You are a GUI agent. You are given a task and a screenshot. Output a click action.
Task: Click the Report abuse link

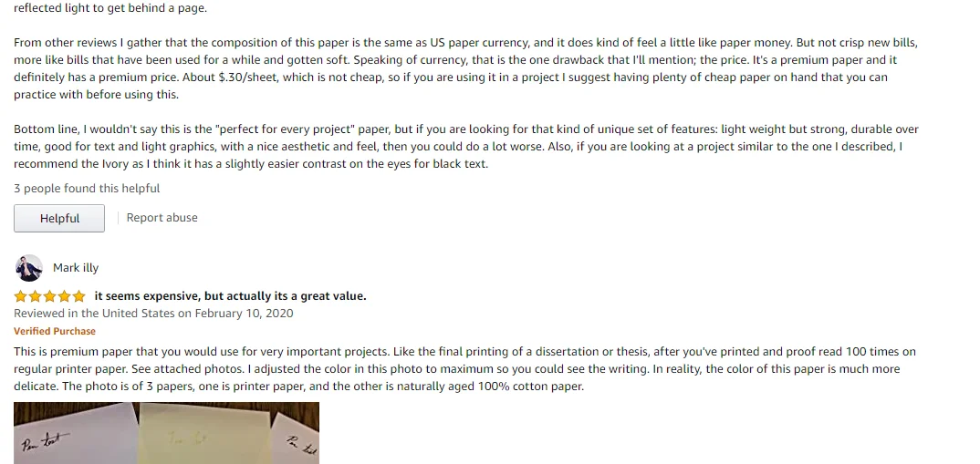162,218
